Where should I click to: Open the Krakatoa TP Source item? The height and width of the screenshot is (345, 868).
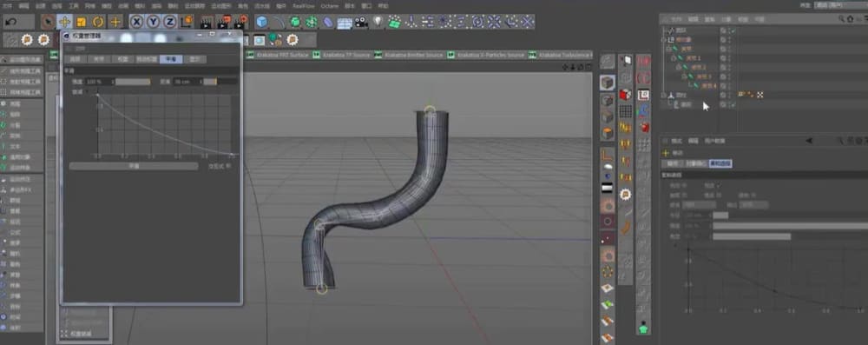pos(341,55)
